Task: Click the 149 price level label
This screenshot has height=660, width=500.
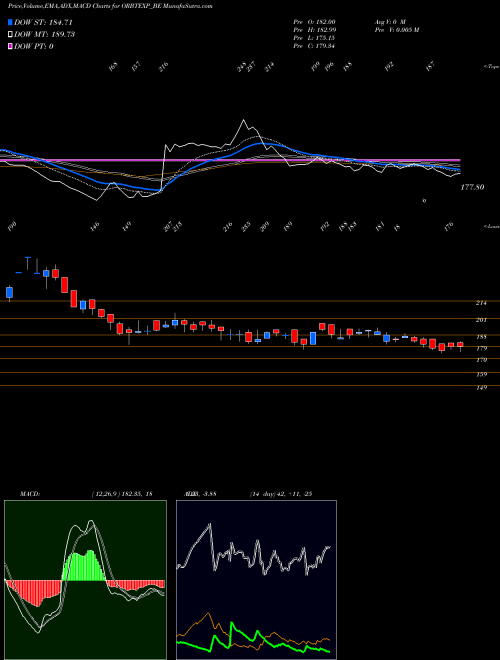Action: 481,387
